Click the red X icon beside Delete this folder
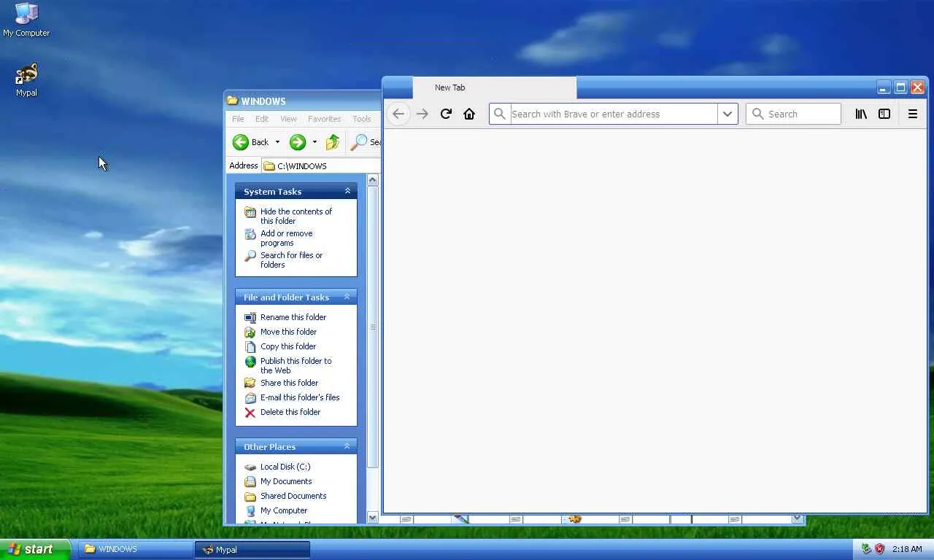 pyautogui.click(x=250, y=412)
